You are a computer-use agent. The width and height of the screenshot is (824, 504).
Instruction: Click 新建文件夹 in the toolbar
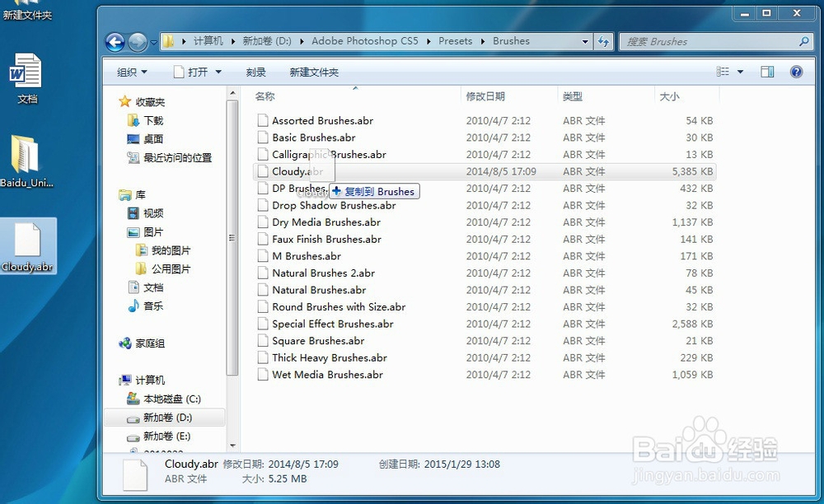coord(314,72)
